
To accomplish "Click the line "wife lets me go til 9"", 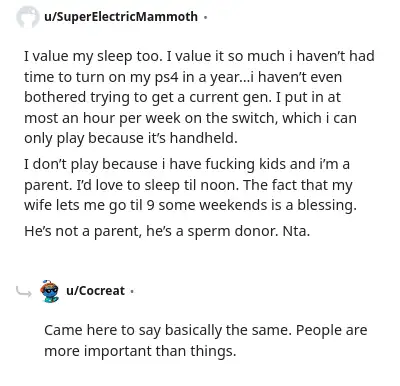I will point(190,205).
